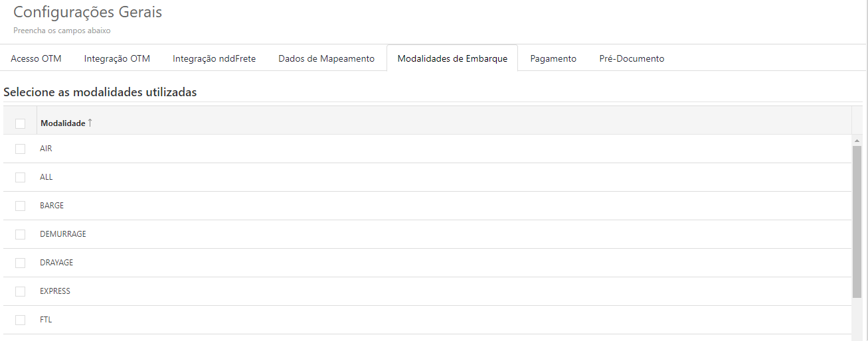Open the Pré-Documento tab
The image size is (868, 341).
pyautogui.click(x=632, y=58)
